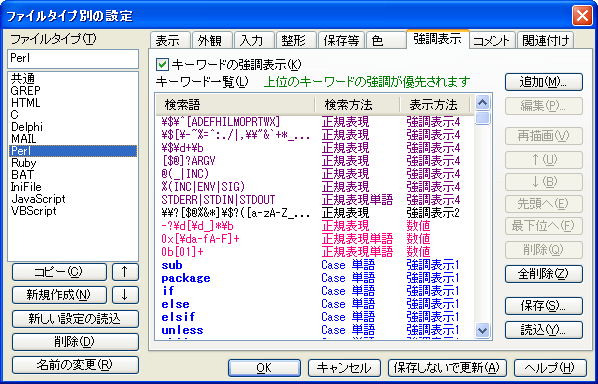Move file type down with ↓ button

125,295
